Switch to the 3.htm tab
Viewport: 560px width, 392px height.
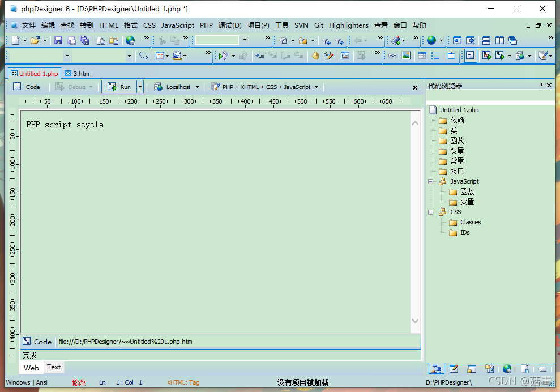(78, 73)
